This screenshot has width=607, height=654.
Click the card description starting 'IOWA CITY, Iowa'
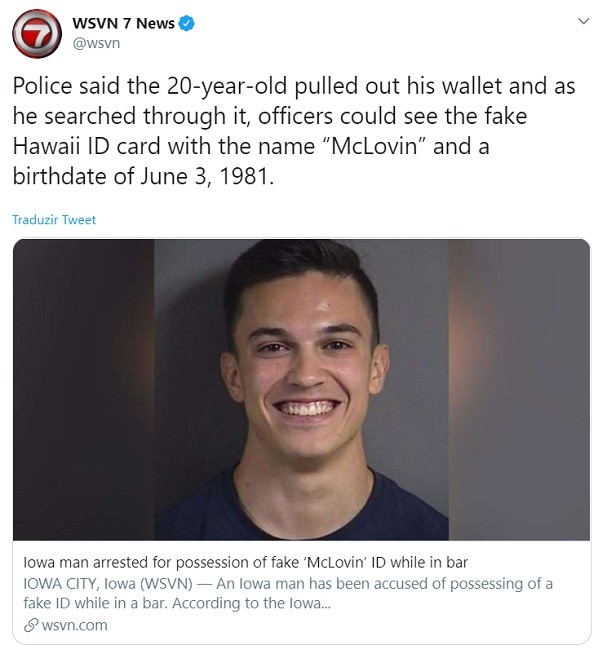[x=288, y=593]
